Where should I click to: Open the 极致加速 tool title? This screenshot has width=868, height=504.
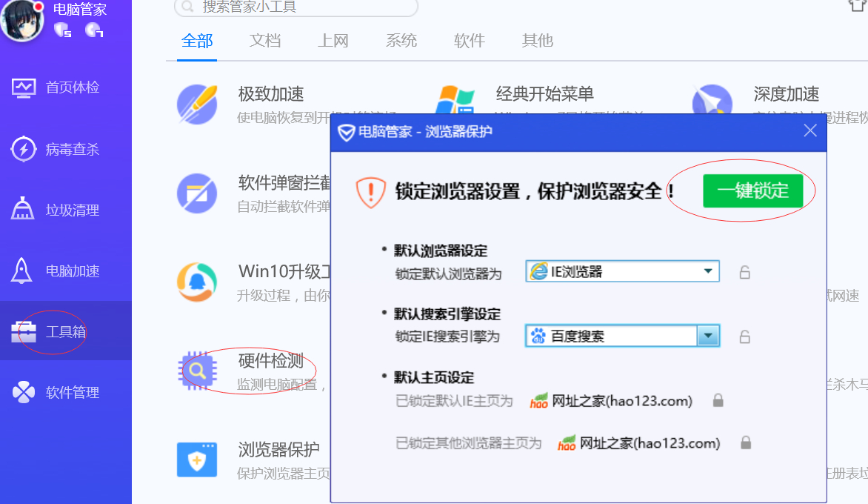click(271, 94)
